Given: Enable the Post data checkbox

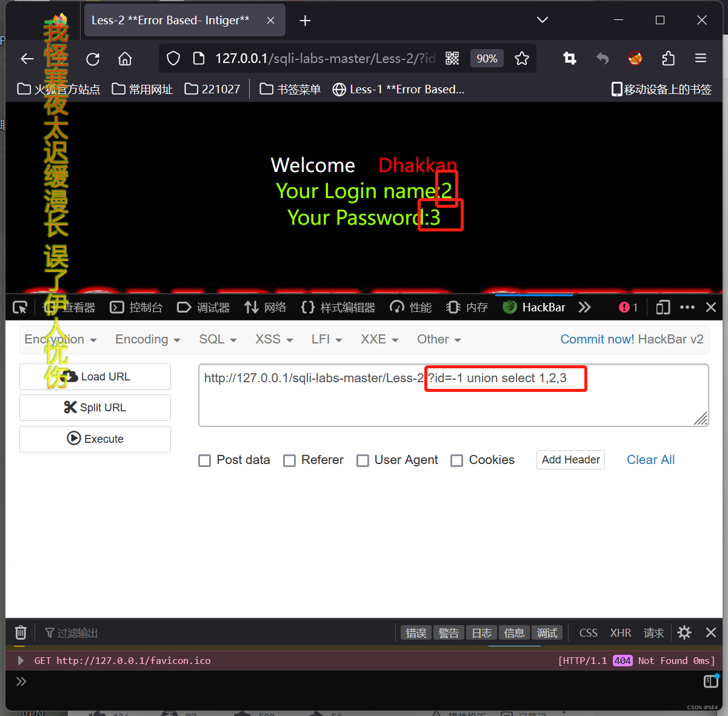Looking at the screenshot, I should 204,460.
